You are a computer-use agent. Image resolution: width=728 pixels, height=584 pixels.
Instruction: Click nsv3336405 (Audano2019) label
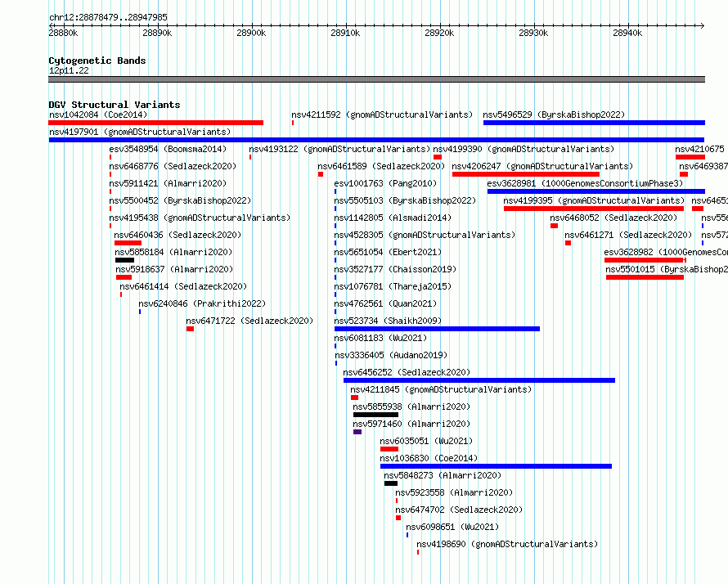pyautogui.click(x=391, y=355)
